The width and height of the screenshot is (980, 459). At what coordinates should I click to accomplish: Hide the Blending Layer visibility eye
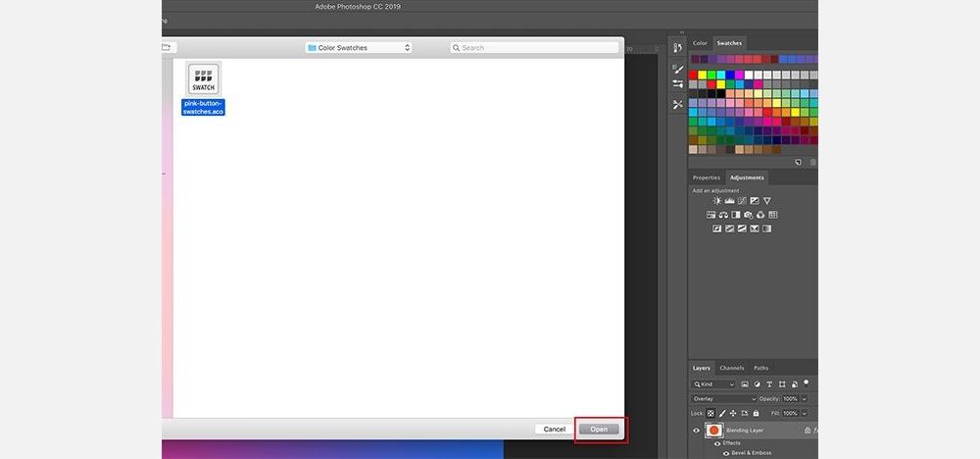696,431
